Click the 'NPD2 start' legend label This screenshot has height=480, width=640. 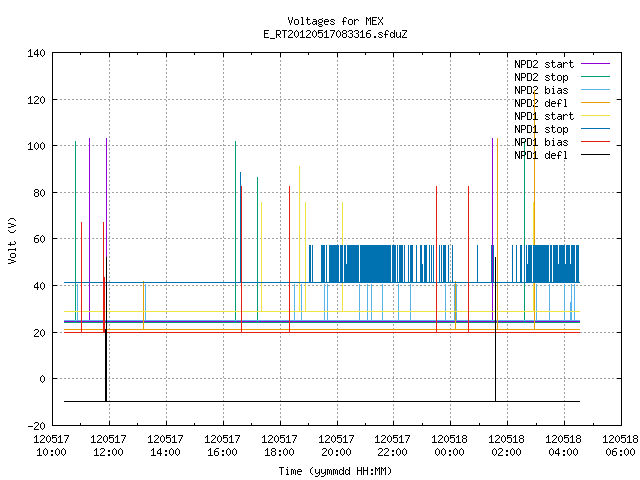(544, 64)
